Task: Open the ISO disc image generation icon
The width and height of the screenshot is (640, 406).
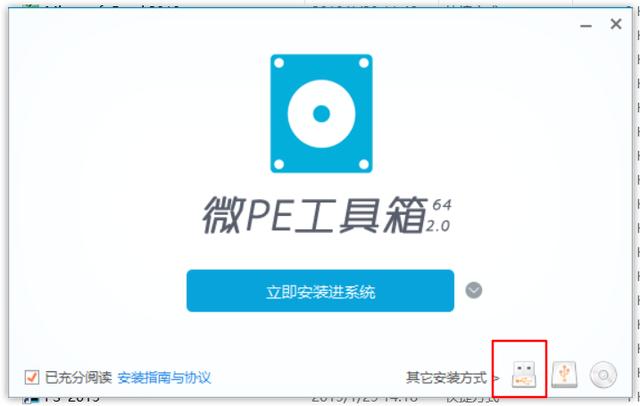Action: (603, 375)
